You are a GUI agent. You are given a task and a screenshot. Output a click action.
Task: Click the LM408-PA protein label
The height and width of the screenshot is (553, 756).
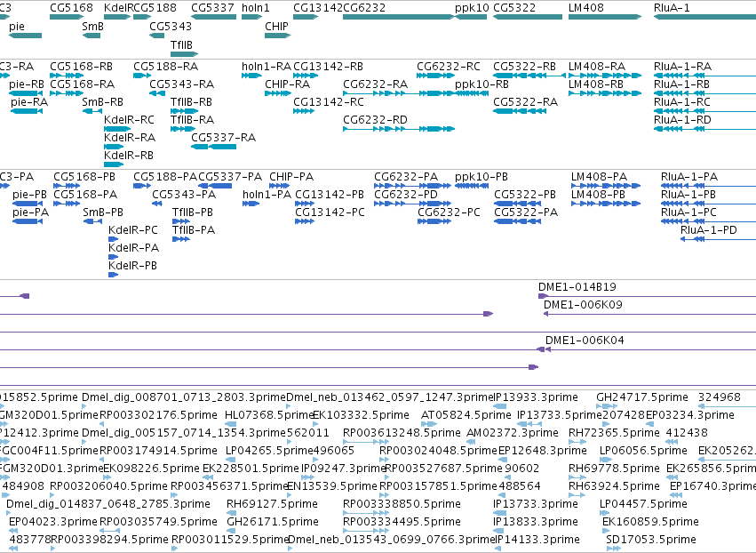click(599, 177)
